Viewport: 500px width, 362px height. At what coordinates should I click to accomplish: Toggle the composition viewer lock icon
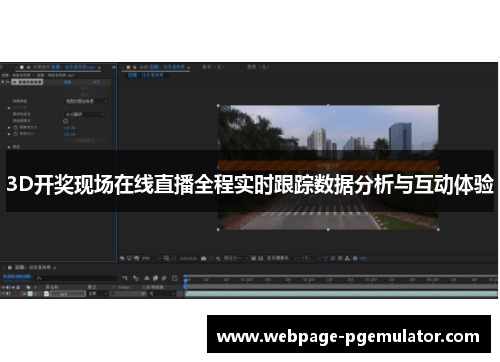(x=135, y=67)
